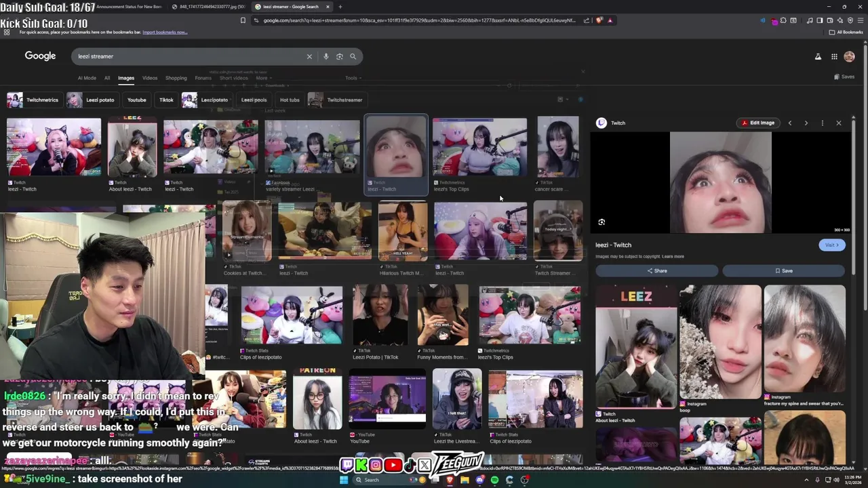Screen dimensions: 868x488
Task: Switch to the Videos tab
Action: pos(150,78)
